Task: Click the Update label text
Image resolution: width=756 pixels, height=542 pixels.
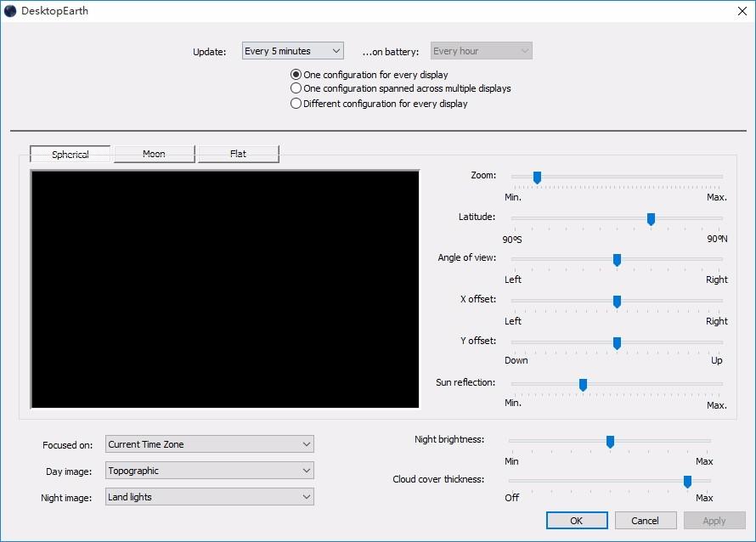Action: 209,52
